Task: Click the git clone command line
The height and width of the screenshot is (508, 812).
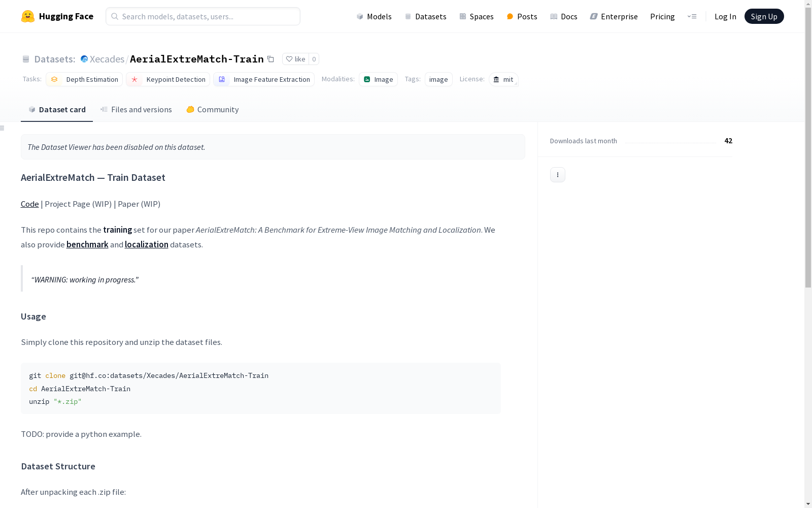Action: (149, 375)
